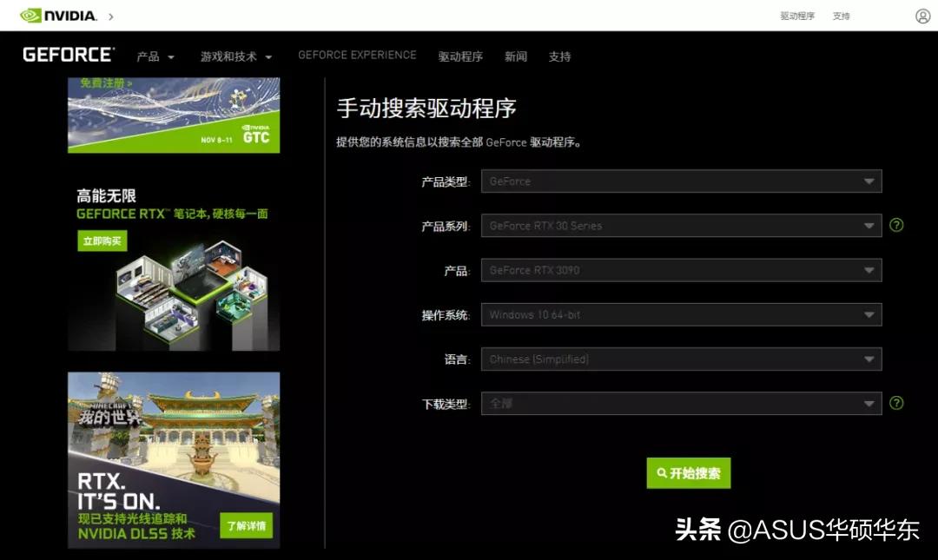Open the 驱动程序 link in top right

(x=796, y=15)
